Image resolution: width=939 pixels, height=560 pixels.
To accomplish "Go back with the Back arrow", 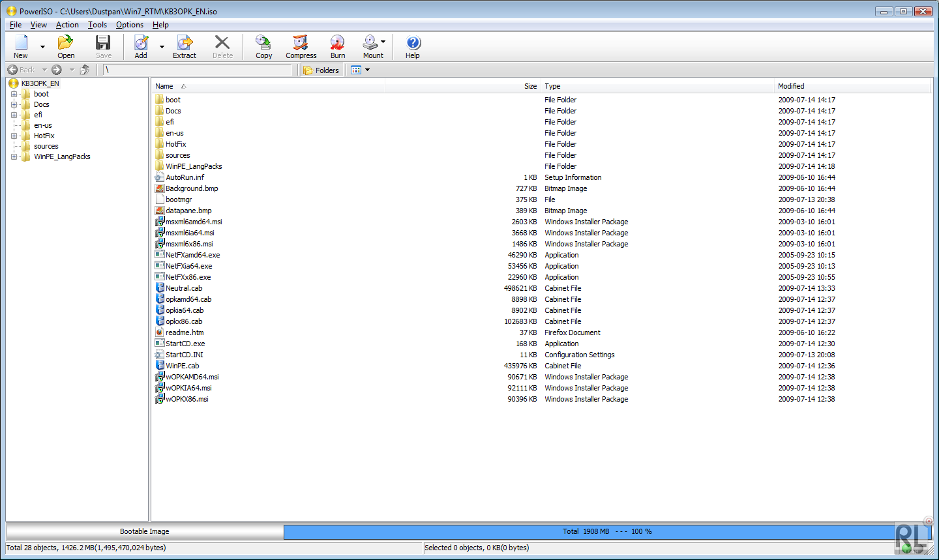I will coord(12,70).
